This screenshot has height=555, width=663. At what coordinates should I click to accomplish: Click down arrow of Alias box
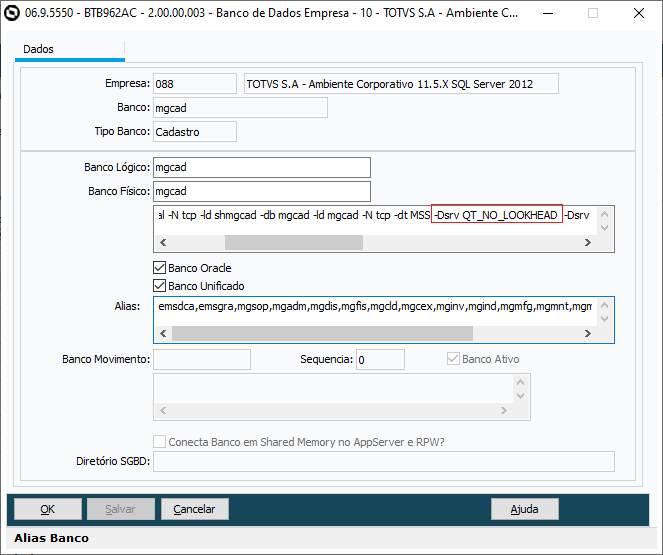(605, 319)
